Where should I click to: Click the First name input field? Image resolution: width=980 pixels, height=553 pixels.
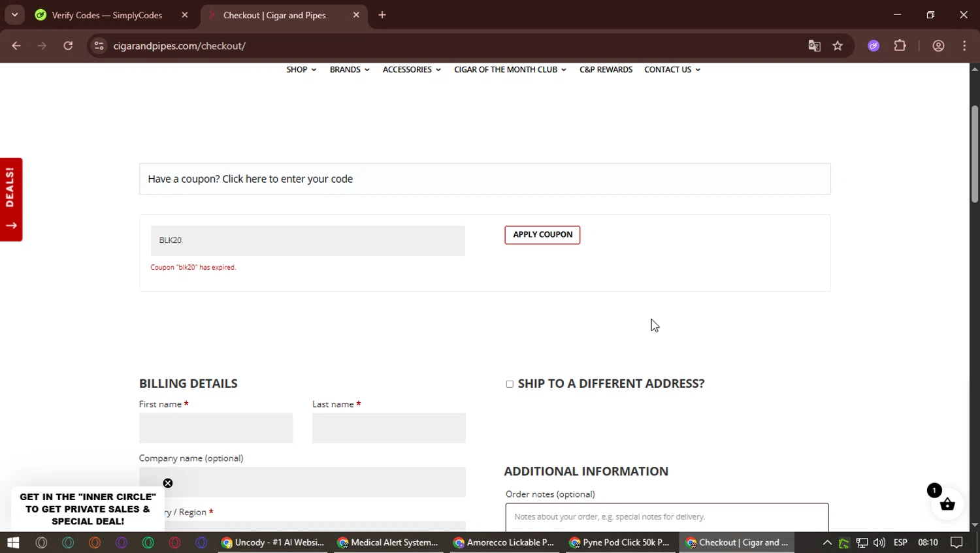click(x=216, y=428)
